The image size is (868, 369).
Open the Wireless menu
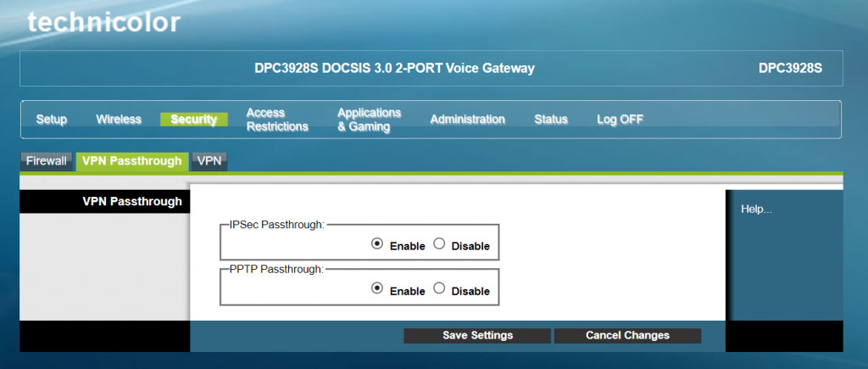(x=119, y=119)
